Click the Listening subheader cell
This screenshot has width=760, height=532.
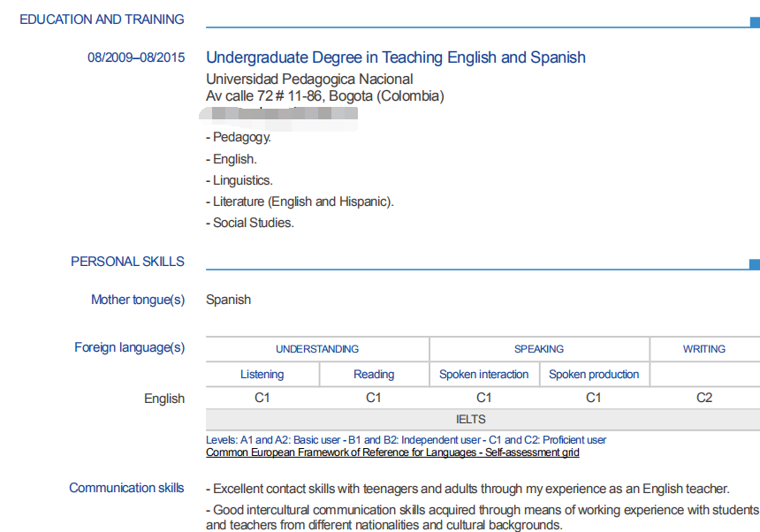point(262,375)
